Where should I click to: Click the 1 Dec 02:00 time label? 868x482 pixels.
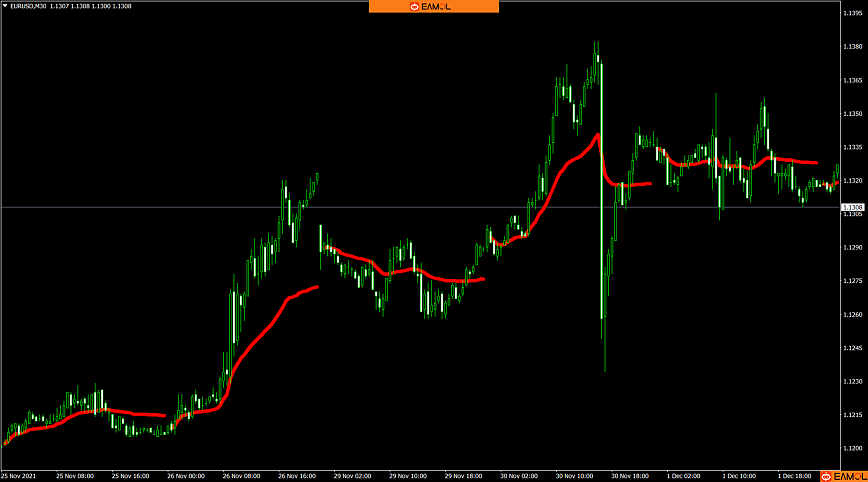[684, 476]
